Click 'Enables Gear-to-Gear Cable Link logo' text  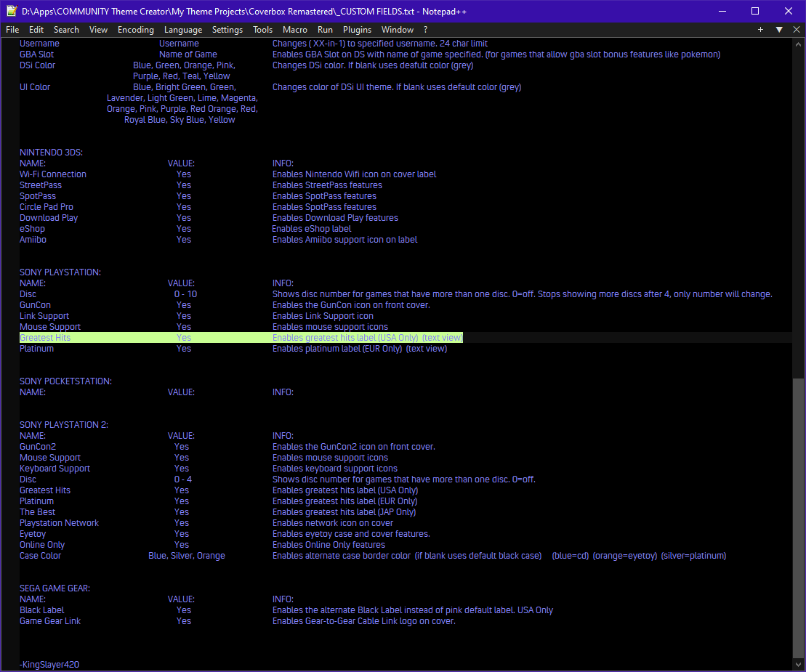(352, 620)
